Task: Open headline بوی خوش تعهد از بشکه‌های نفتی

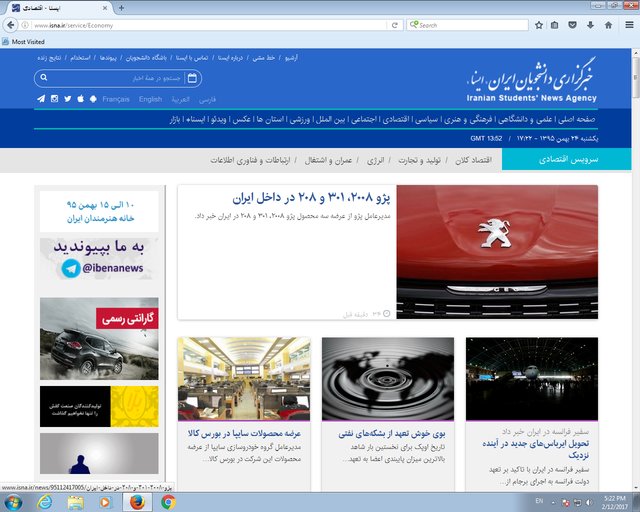Action: [x=391, y=434]
